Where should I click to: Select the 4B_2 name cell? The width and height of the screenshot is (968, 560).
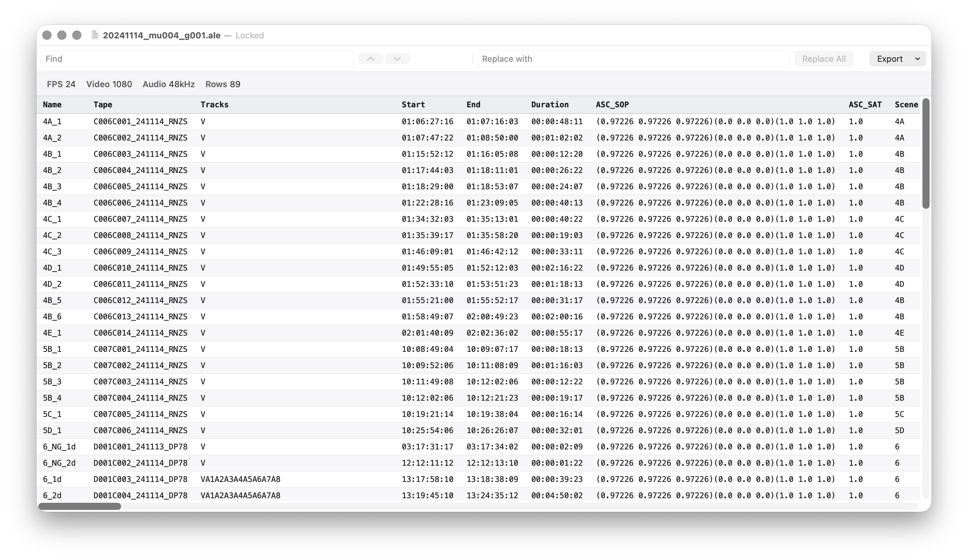tap(52, 170)
